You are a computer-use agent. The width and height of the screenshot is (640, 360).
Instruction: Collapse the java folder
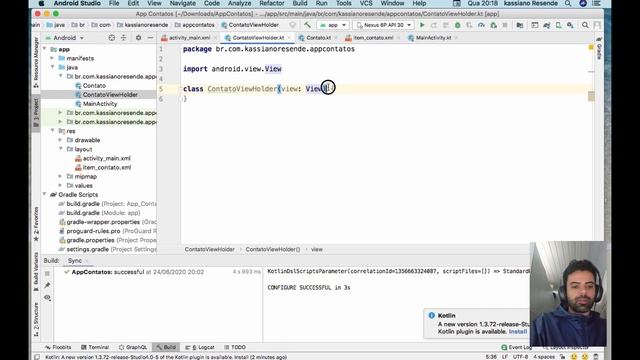pos(53,67)
